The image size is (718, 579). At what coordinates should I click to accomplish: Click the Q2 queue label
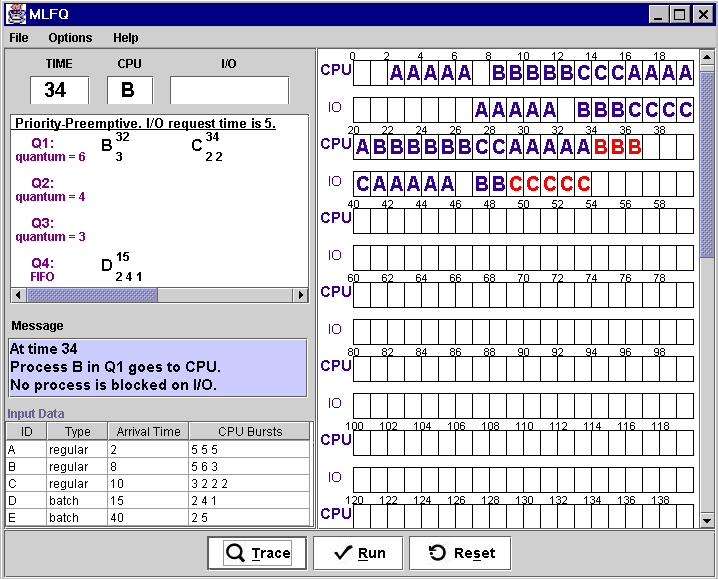[x=43, y=183]
